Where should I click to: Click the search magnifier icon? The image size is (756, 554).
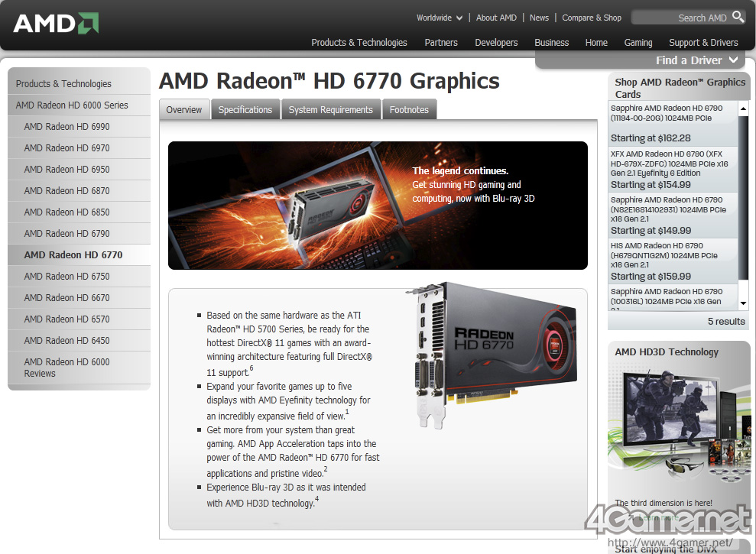pyautogui.click(x=738, y=17)
